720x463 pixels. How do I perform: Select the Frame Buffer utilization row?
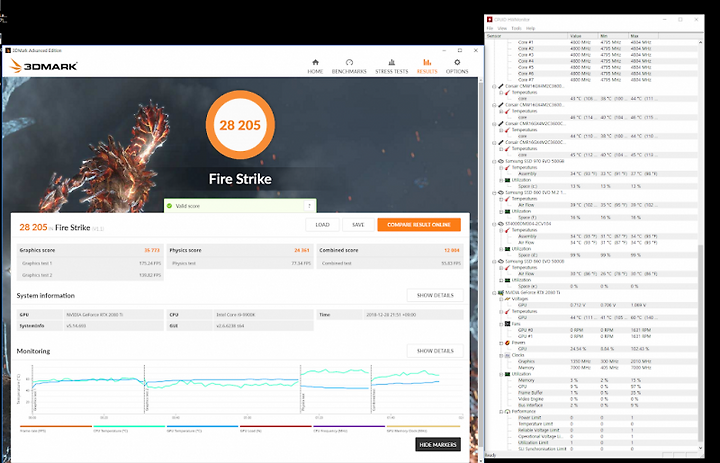click(x=592, y=393)
